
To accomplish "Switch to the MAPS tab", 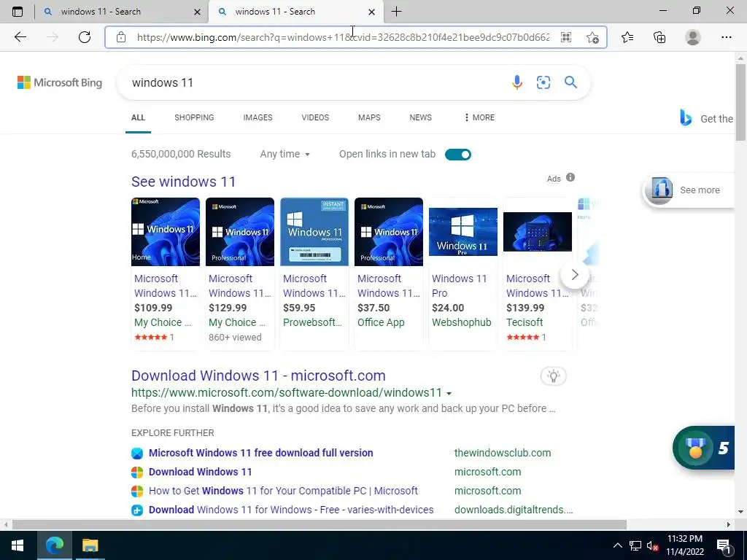I will (369, 117).
